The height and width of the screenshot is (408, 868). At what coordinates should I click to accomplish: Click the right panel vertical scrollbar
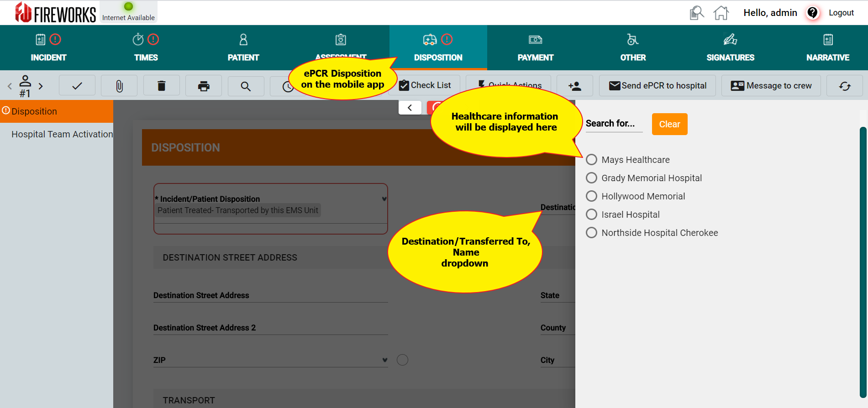863,262
